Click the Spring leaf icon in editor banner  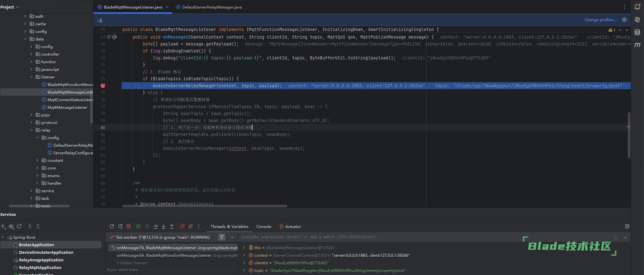click(100, 20)
